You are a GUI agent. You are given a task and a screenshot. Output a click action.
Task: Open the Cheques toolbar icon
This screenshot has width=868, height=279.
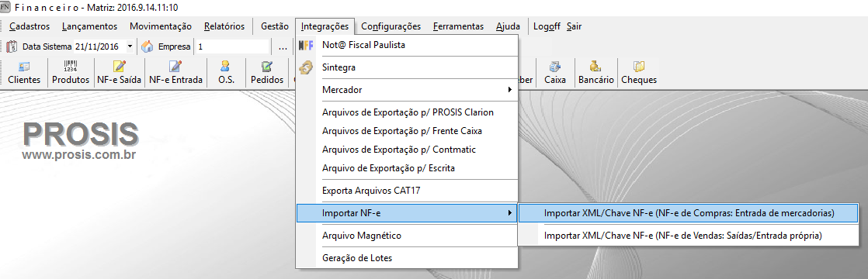coord(639,73)
